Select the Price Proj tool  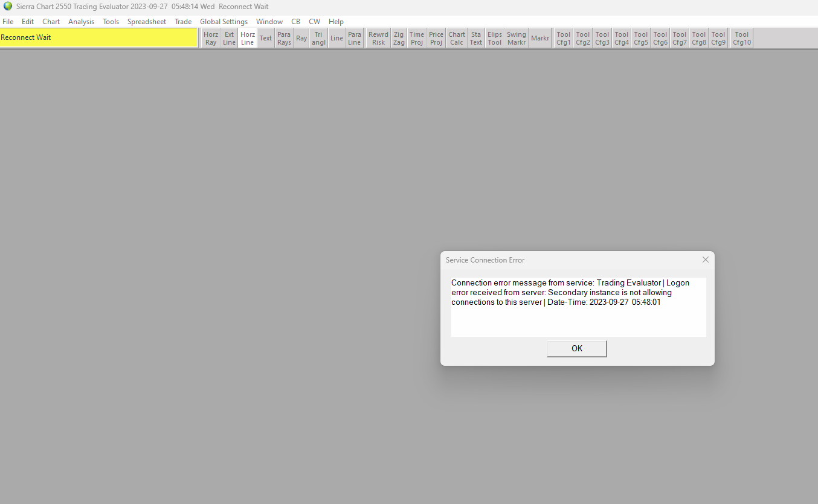coord(436,38)
